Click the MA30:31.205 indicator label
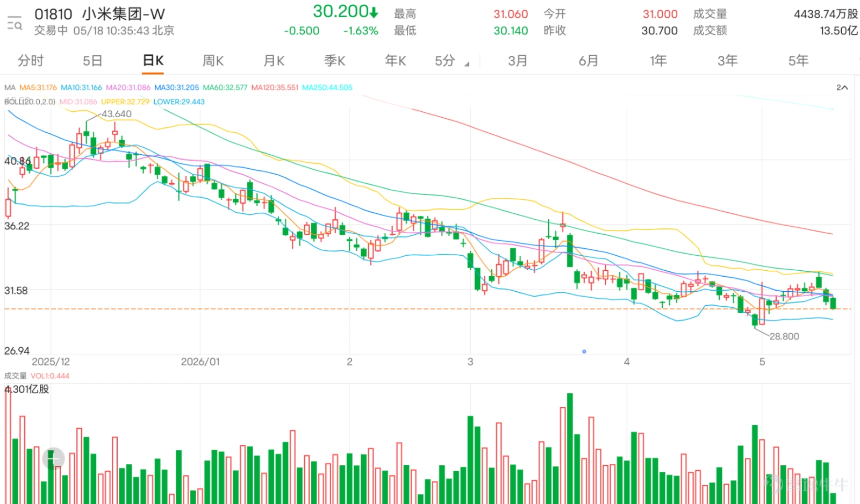This screenshot has height=504, width=860. (177, 87)
